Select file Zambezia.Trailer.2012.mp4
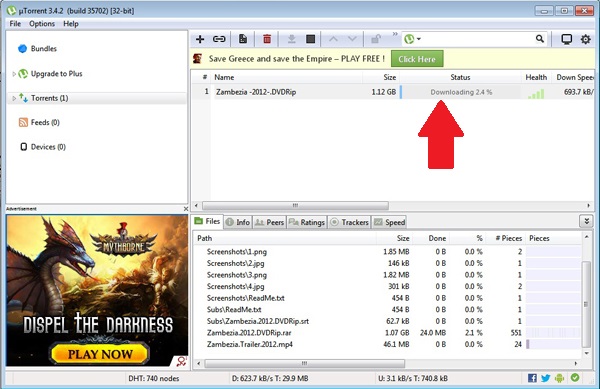Viewport: 600px width, 389px height. pyautogui.click(x=250, y=344)
